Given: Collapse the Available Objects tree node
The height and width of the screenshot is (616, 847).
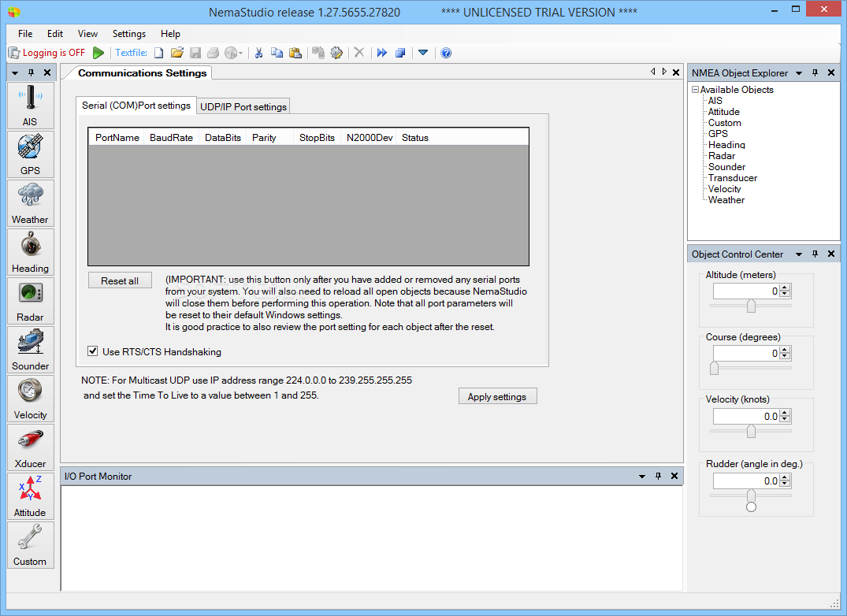Looking at the screenshot, I should pos(695,90).
